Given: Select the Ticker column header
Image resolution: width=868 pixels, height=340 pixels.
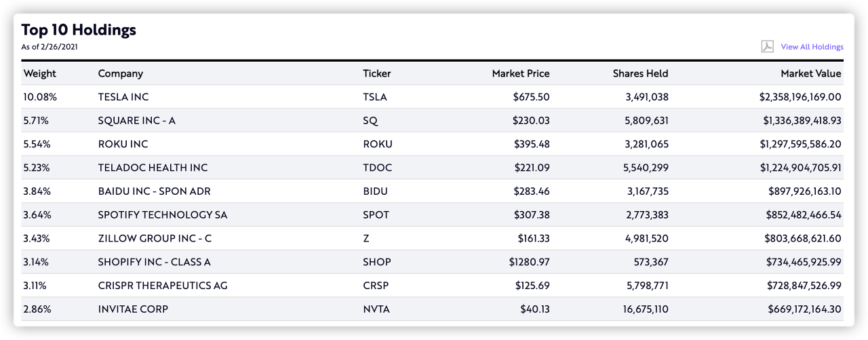Looking at the screenshot, I should [x=377, y=73].
